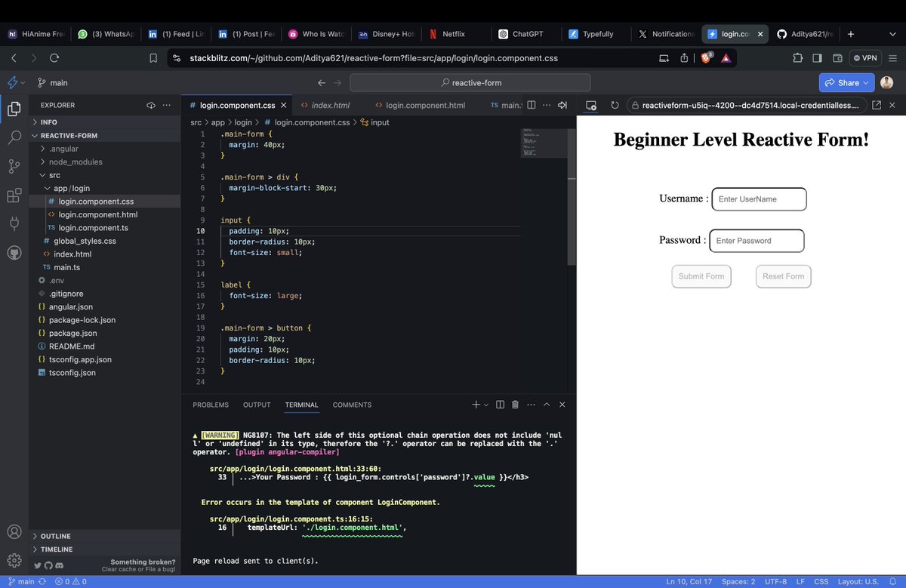
Task: Click the Submit Form button
Action: coord(701,276)
